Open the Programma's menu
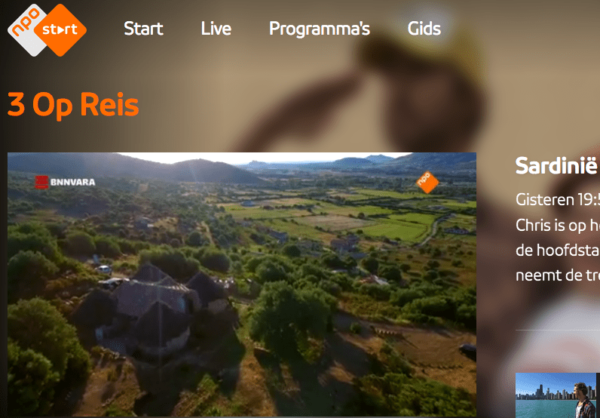The image size is (600, 418). 320,29
